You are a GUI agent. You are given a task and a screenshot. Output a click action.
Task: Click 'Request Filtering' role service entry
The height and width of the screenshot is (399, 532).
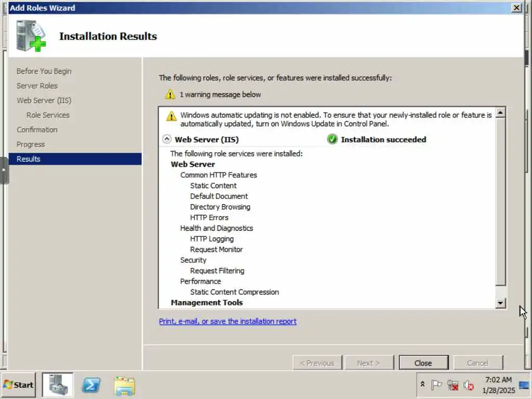pos(217,271)
